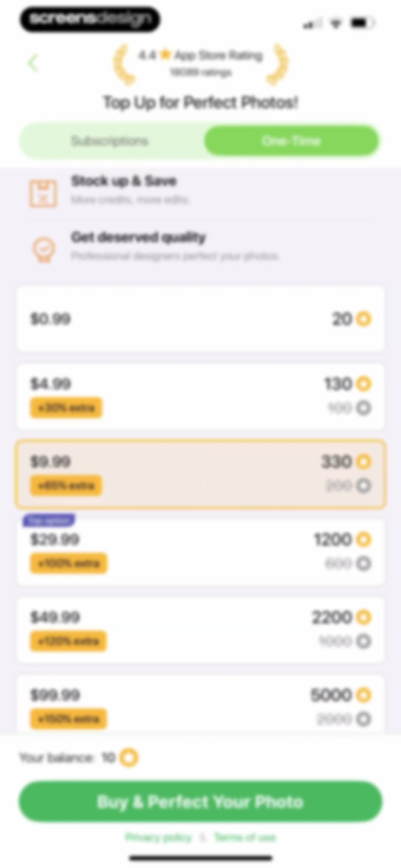Select the $0.99 credit pack
Viewport: 401px width, 868px height.
pyautogui.click(x=201, y=319)
